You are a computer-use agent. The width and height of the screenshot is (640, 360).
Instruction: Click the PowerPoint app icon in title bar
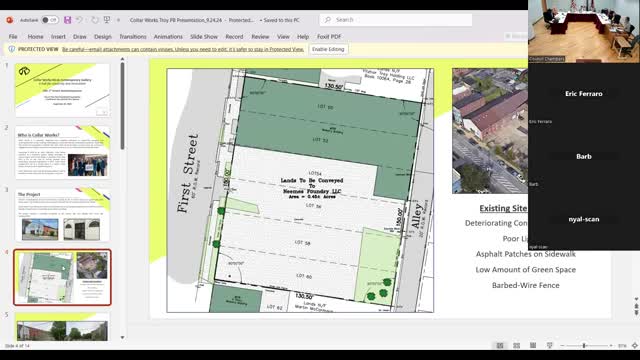(x=9, y=20)
